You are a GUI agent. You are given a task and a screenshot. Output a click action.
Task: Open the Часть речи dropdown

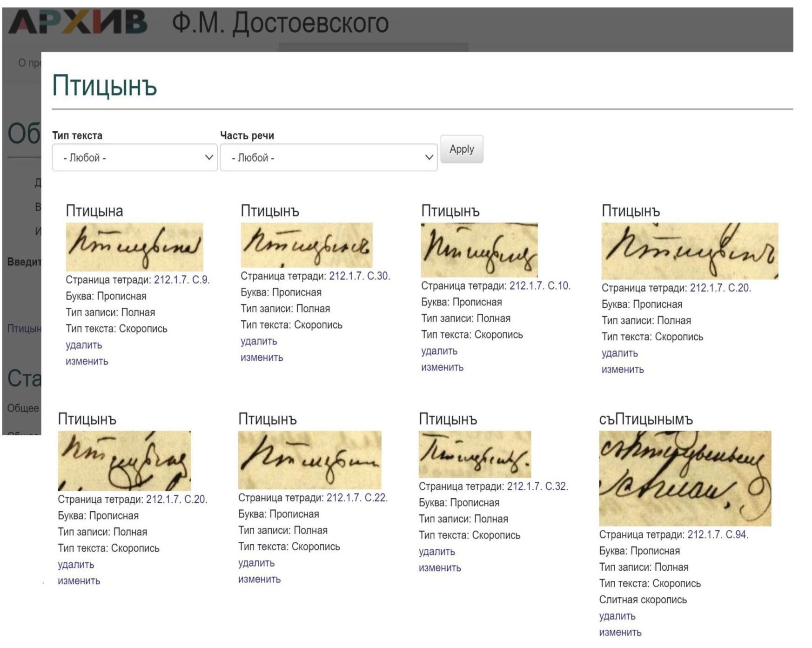329,157
